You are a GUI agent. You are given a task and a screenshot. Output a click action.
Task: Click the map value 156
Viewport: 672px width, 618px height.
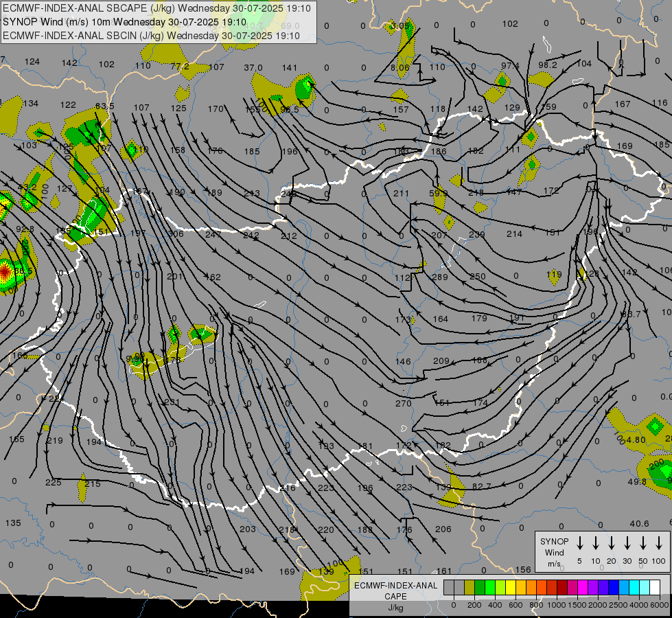523,569
